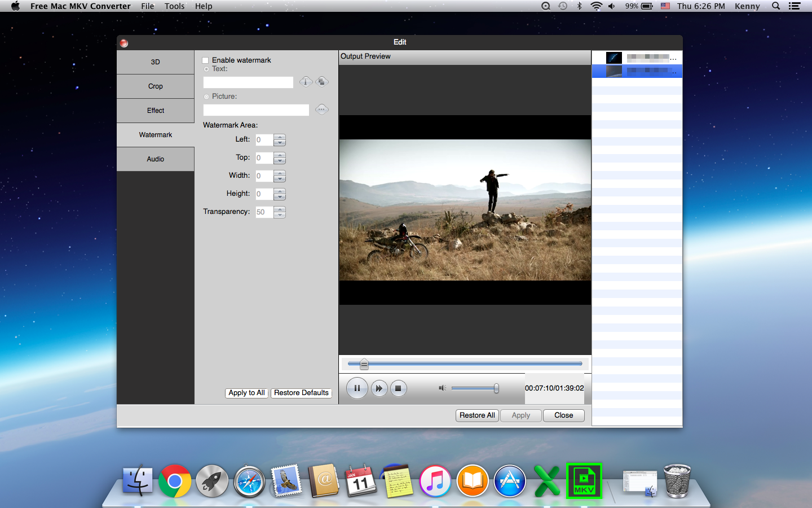Open the Tools menu
This screenshot has width=812, height=508.
pos(175,6)
